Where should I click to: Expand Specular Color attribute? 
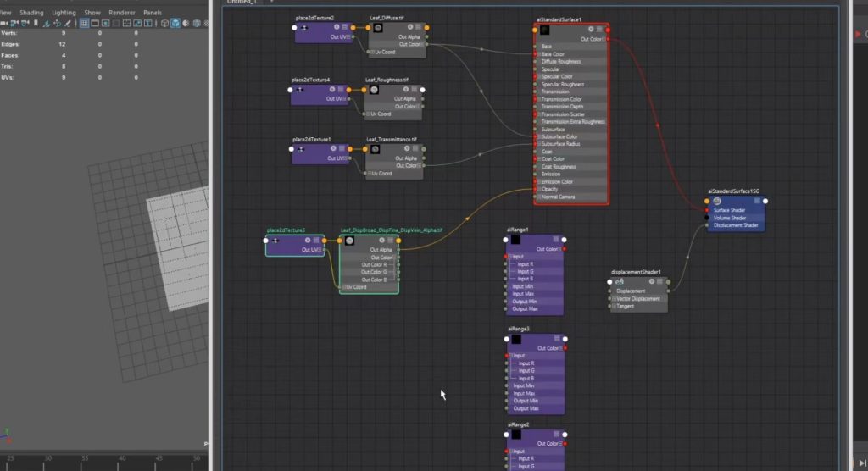point(539,77)
